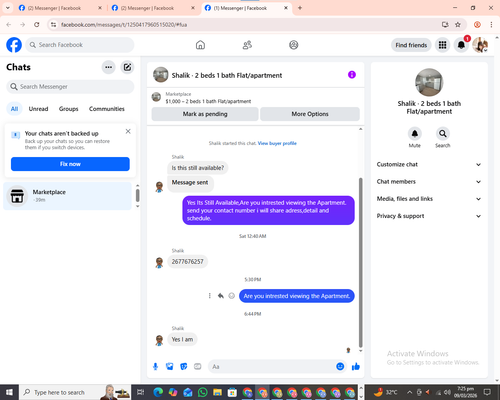
Task: Open more options for 'Are you intrested' message
Action: point(210,296)
